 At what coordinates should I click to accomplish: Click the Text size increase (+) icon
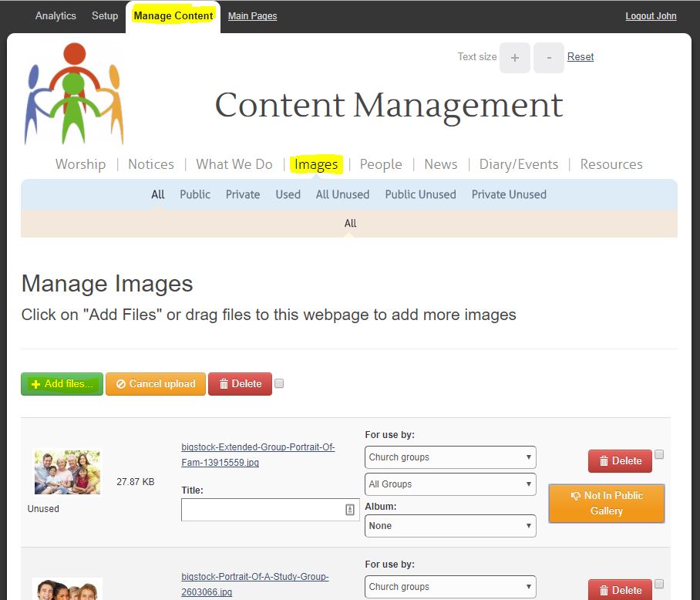514,57
